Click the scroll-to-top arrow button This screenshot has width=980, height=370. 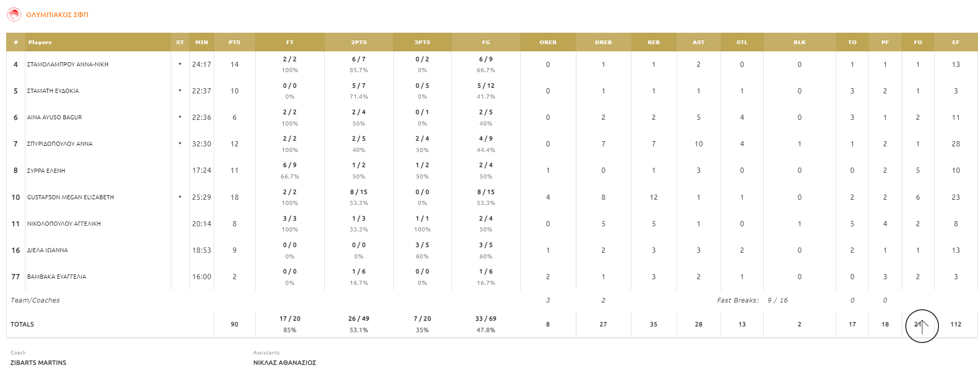point(922,326)
